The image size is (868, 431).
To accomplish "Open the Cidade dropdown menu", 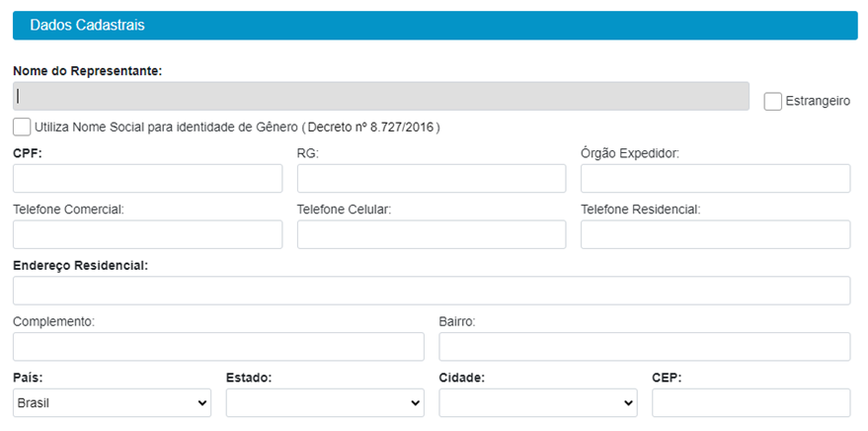I will click(538, 402).
